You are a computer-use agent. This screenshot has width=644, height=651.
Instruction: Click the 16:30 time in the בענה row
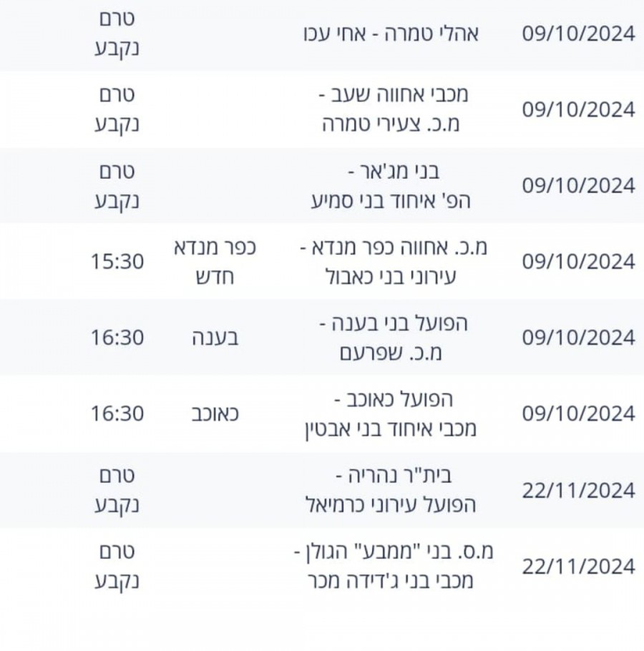coord(117,338)
